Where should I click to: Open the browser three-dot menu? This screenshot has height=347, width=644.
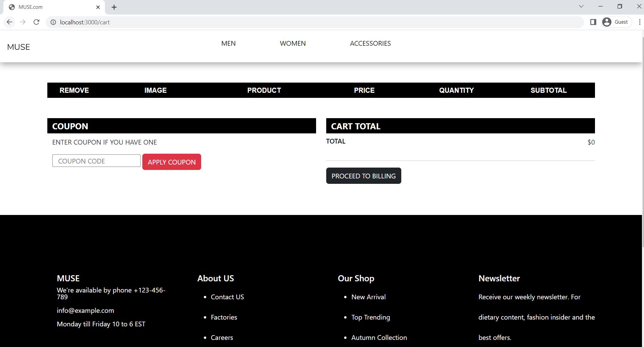point(639,22)
